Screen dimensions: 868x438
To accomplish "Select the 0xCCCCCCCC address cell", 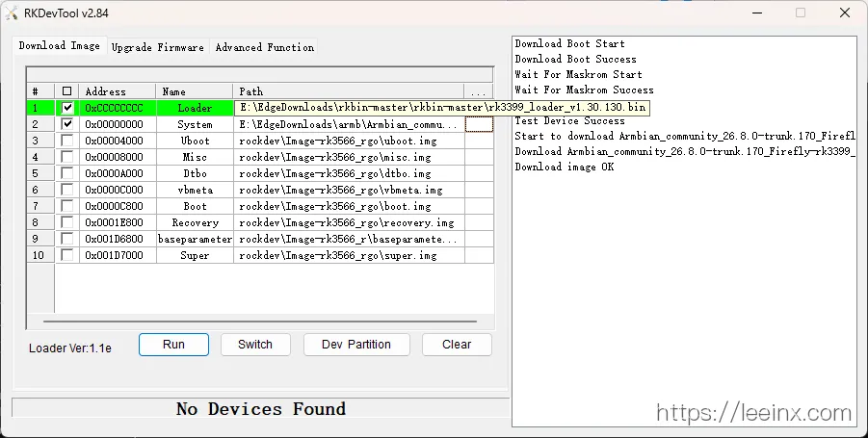I will click(x=118, y=108).
